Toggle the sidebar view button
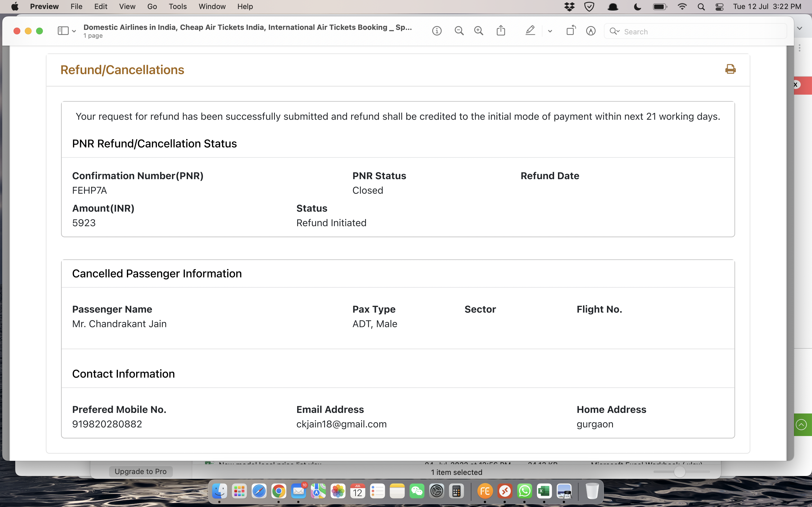Image resolution: width=812 pixels, height=507 pixels. point(63,31)
